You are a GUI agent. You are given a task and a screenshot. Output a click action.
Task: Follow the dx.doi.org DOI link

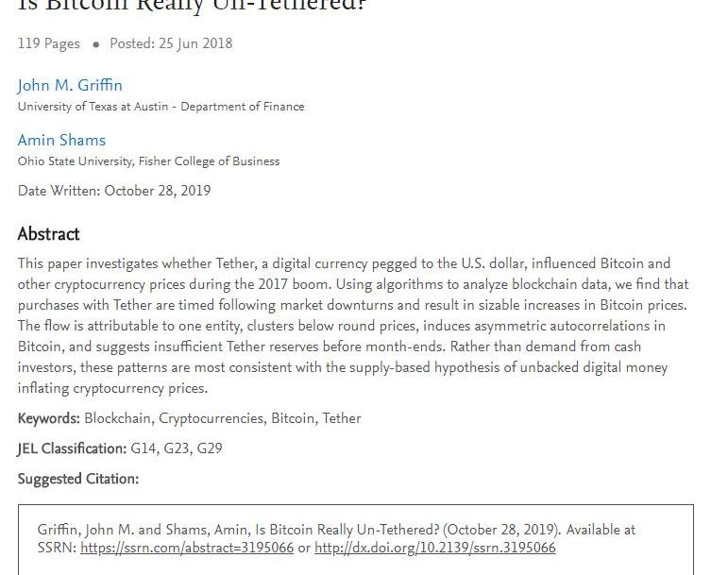click(x=435, y=548)
